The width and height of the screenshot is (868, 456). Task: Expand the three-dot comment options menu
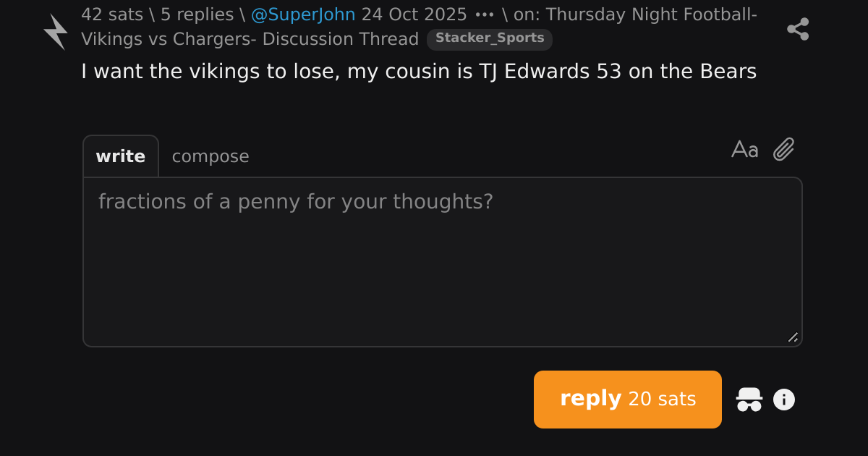click(484, 15)
